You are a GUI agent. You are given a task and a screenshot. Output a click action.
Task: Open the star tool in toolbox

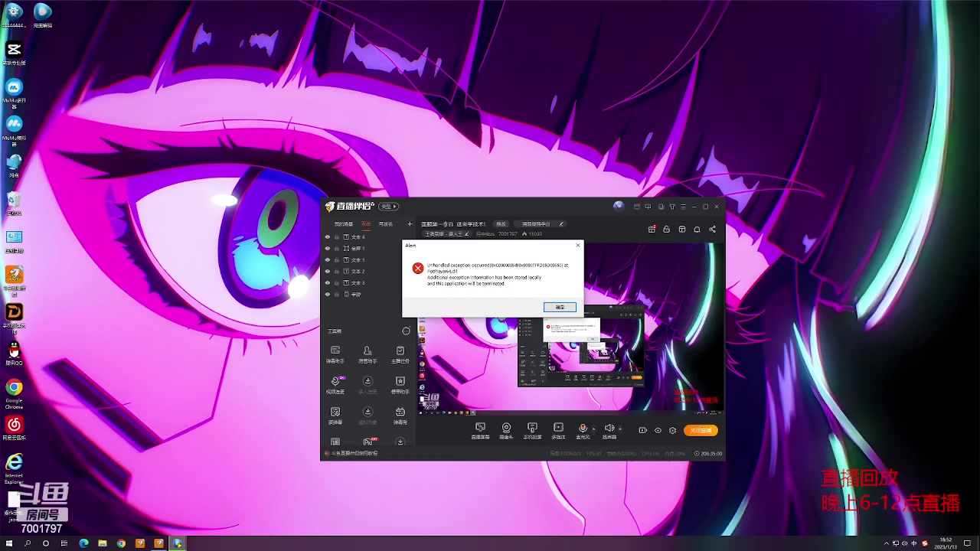click(400, 384)
